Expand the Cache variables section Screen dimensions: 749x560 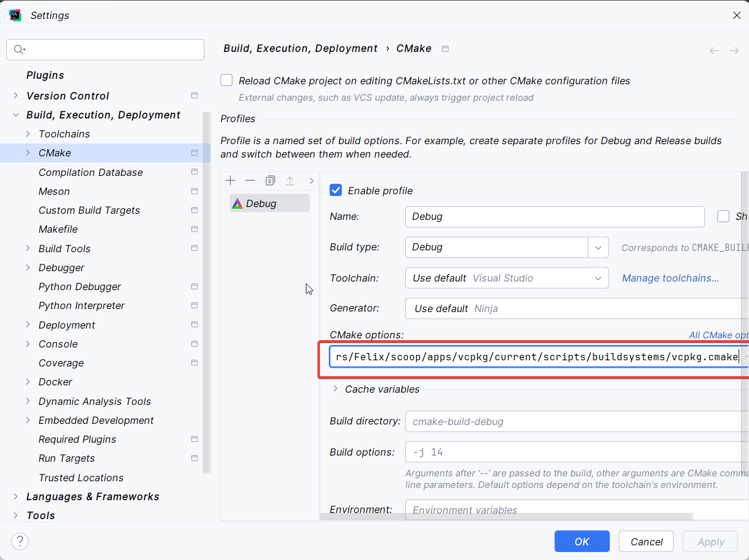[335, 389]
